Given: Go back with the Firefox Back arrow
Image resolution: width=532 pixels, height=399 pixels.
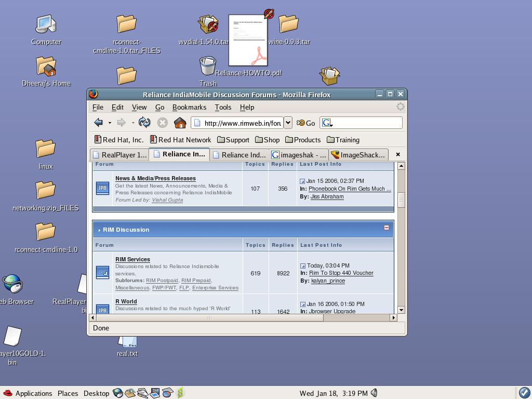Looking at the screenshot, I should click(98, 123).
